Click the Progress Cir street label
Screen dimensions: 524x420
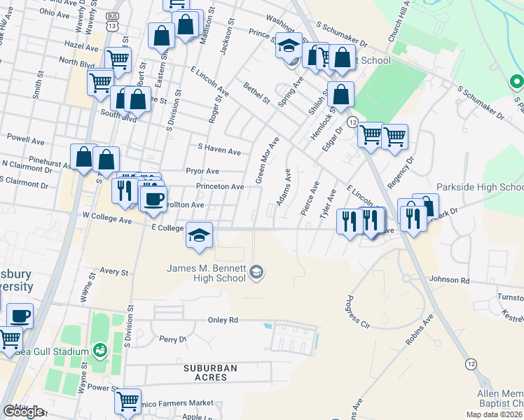[357, 311]
